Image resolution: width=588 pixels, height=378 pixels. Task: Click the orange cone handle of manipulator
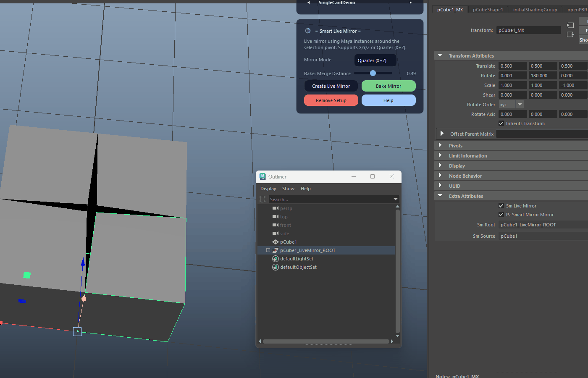(x=84, y=298)
